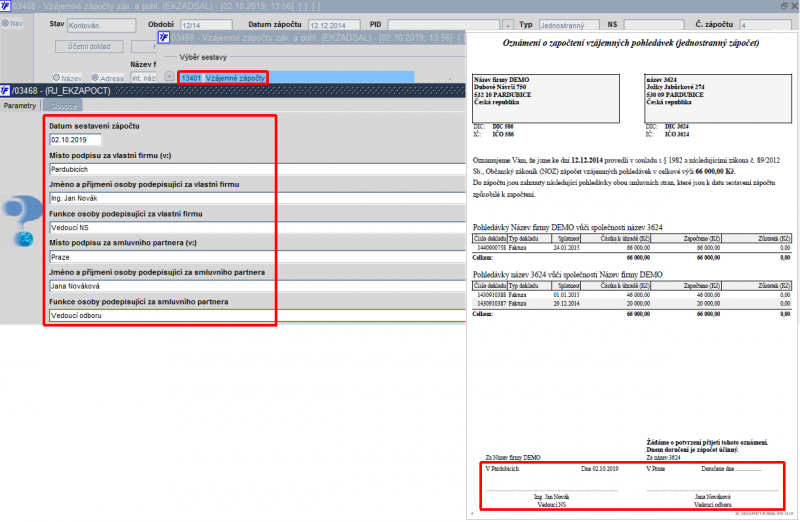
Task: Click invoice number 1430910387 in report
Action: pyautogui.click(x=491, y=304)
